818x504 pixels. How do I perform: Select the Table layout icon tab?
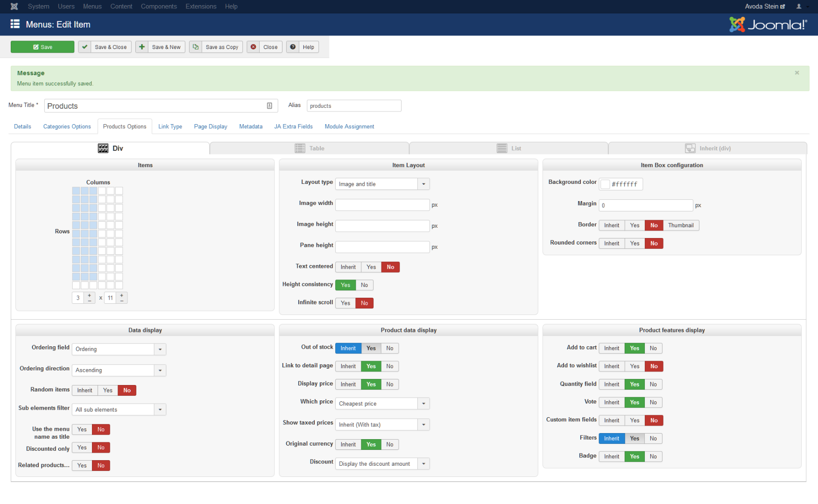click(300, 148)
